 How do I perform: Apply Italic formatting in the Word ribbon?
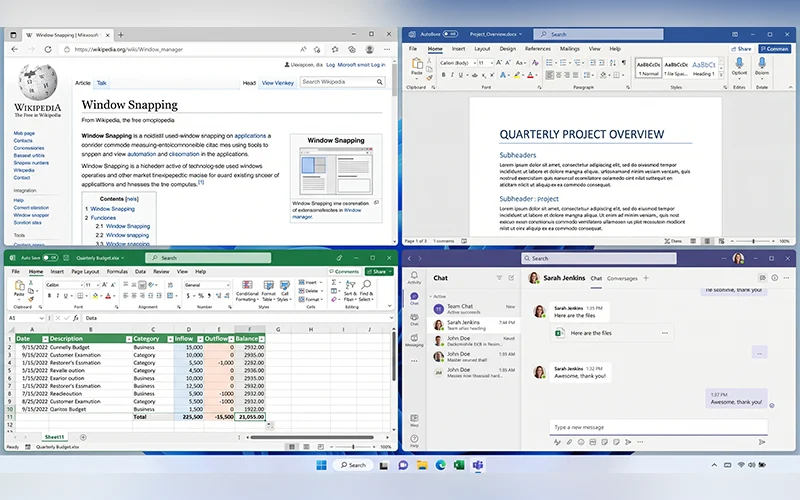point(452,75)
